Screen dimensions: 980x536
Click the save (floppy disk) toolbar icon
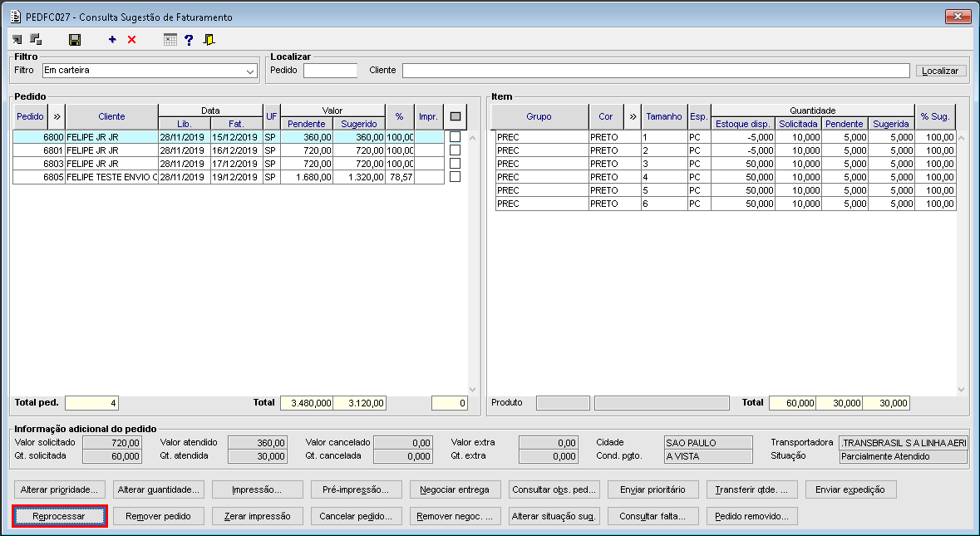pos(75,40)
